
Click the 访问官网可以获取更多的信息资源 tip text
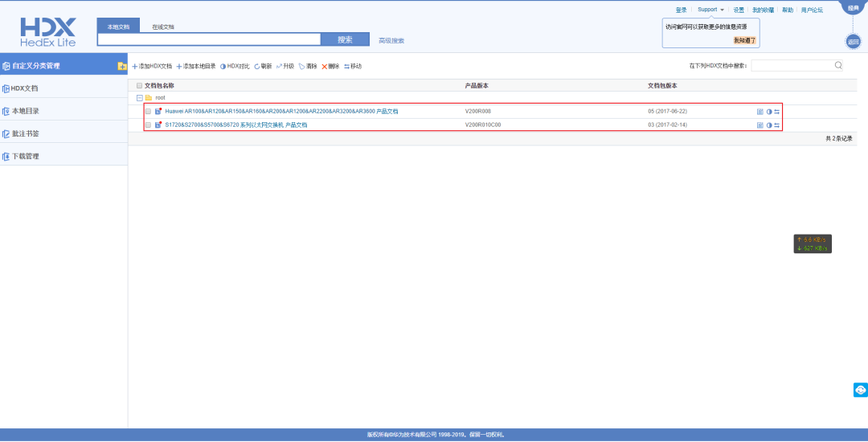[x=706, y=27]
